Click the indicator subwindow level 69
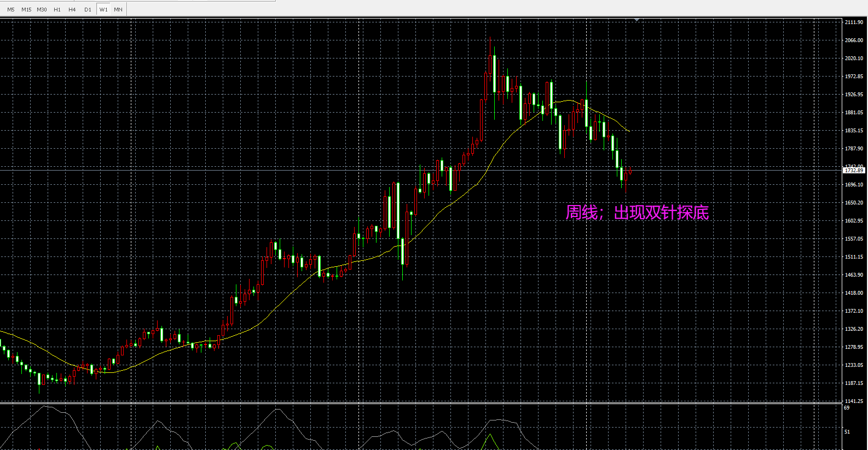This screenshot has height=450, width=868. tap(847, 408)
